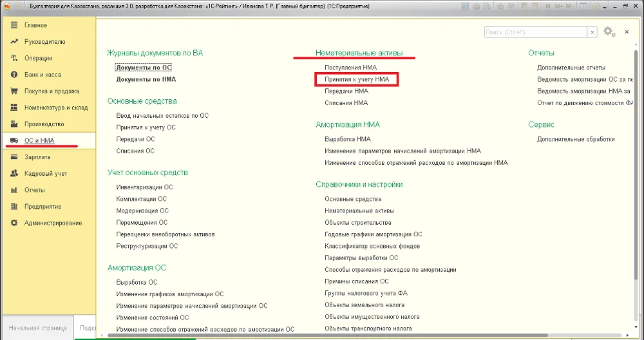This screenshot has width=644, height=340.
Task: Click the M- memory button
Action: pos(570,6)
